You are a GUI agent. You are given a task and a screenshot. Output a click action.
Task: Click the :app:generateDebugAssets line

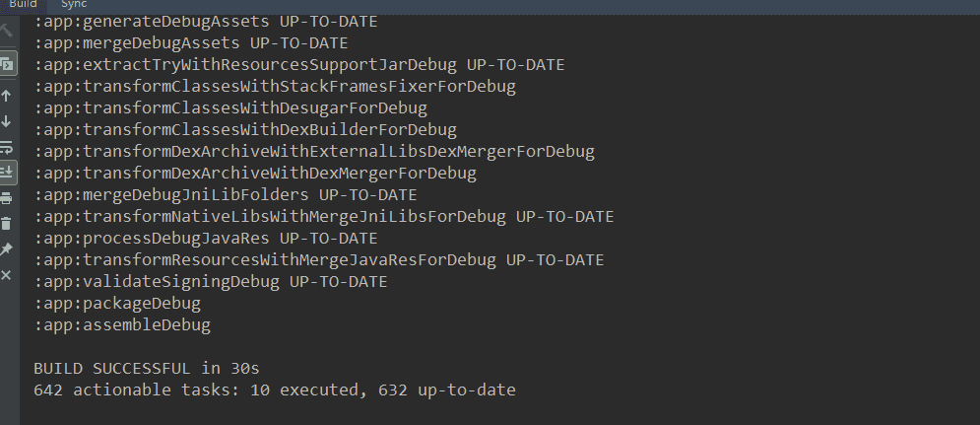coord(206,22)
